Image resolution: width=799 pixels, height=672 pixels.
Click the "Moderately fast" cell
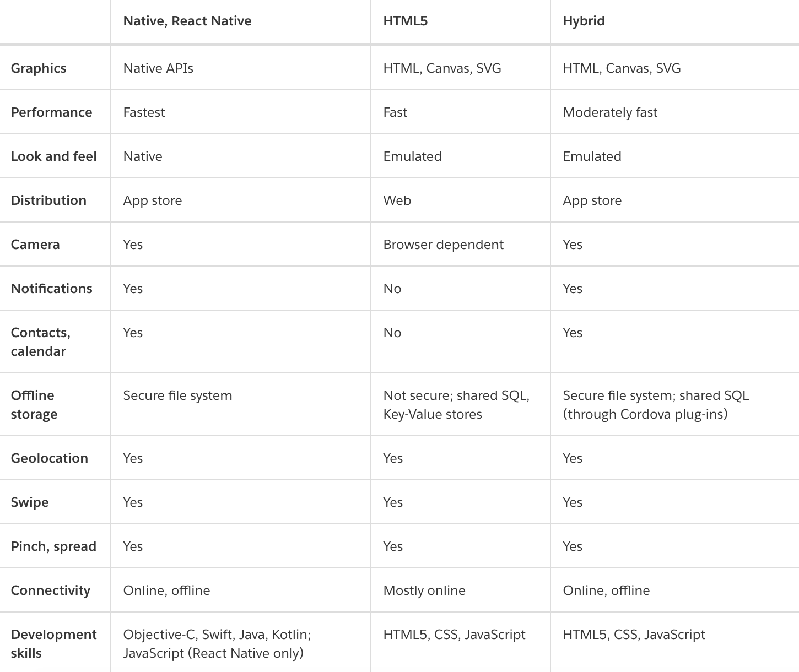click(610, 112)
